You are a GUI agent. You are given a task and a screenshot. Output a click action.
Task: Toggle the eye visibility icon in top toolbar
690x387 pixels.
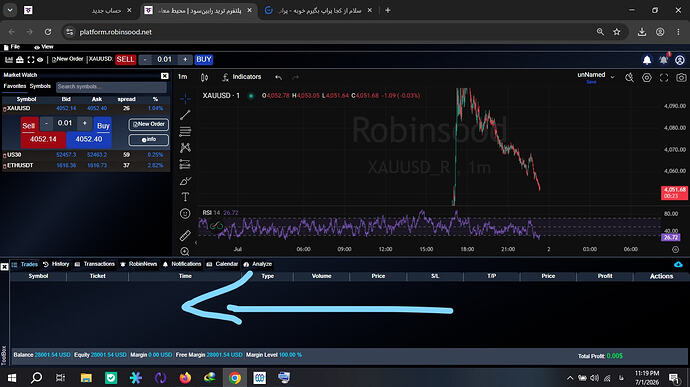40,59
